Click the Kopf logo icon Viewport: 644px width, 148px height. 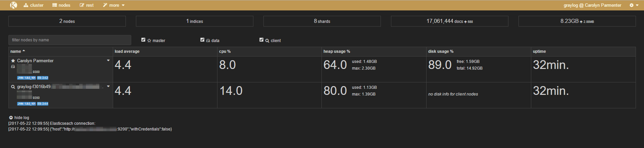13,5
